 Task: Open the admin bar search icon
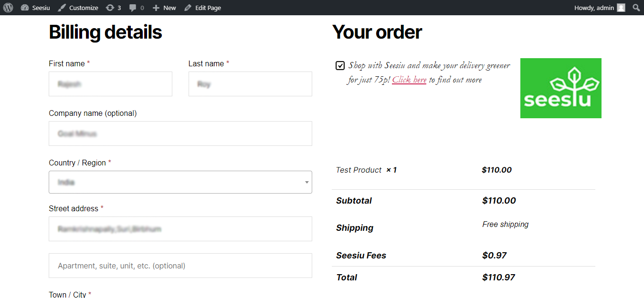point(636,8)
